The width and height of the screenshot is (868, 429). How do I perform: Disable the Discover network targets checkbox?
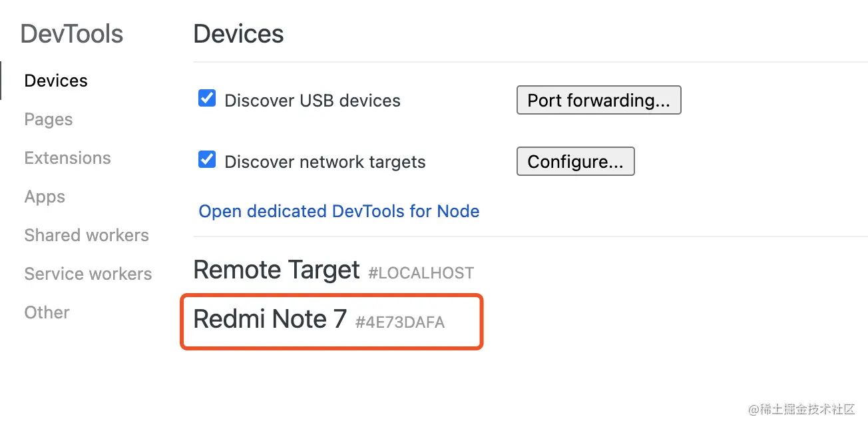point(207,161)
